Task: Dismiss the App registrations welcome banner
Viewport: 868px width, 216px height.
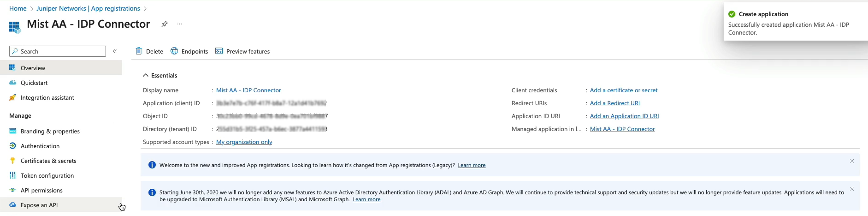Action: pyautogui.click(x=852, y=161)
